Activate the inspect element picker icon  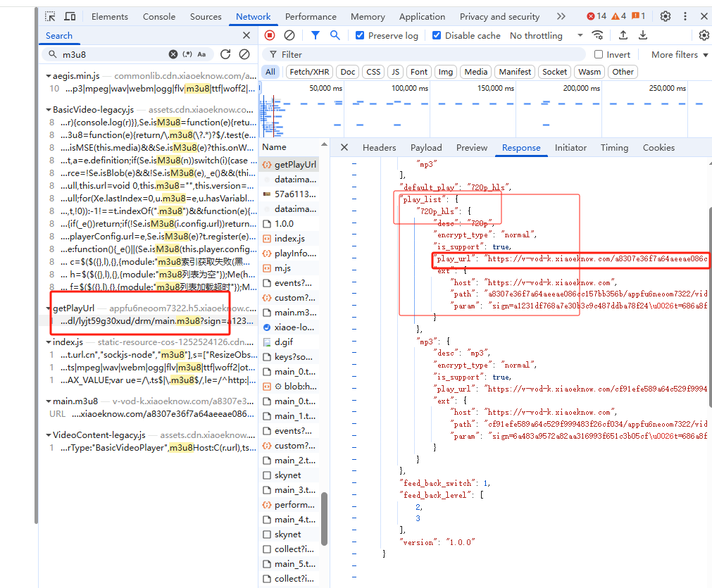click(51, 17)
